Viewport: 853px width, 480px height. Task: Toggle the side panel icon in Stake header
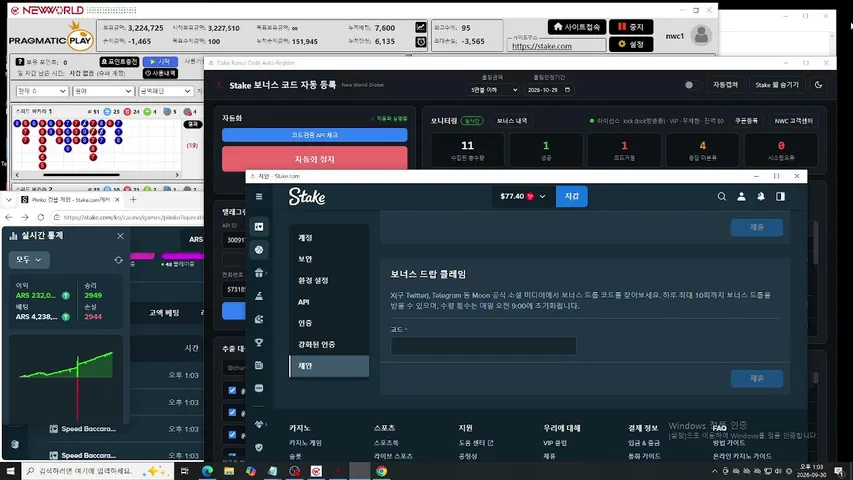coord(780,196)
